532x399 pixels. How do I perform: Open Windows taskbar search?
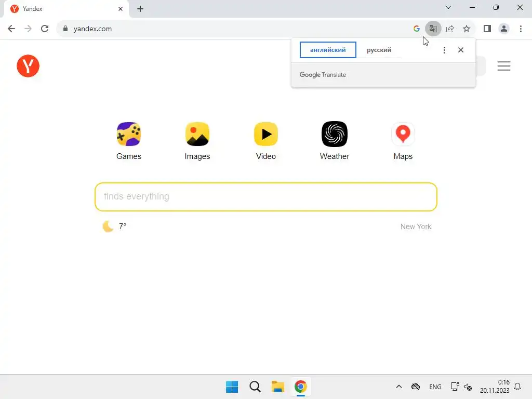point(255,387)
